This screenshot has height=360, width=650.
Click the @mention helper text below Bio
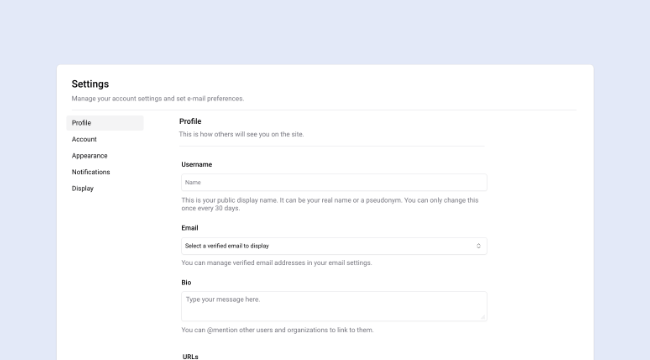point(277,330)
